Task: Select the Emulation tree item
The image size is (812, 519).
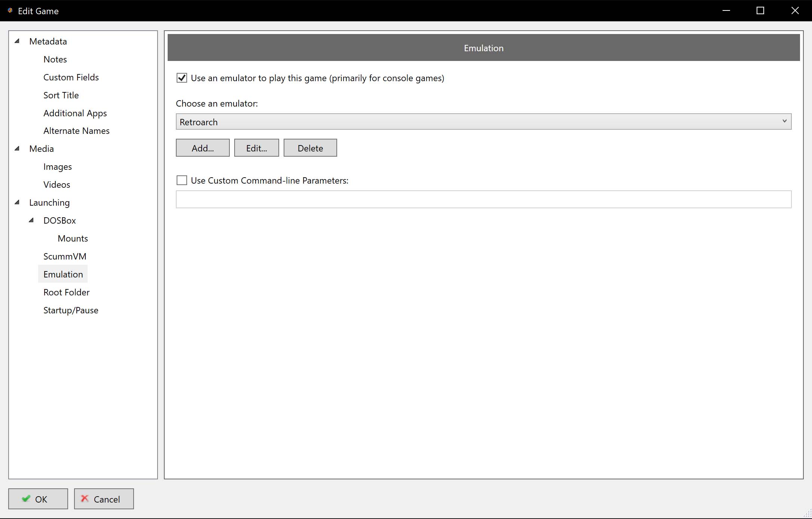Action: point(63,274)
